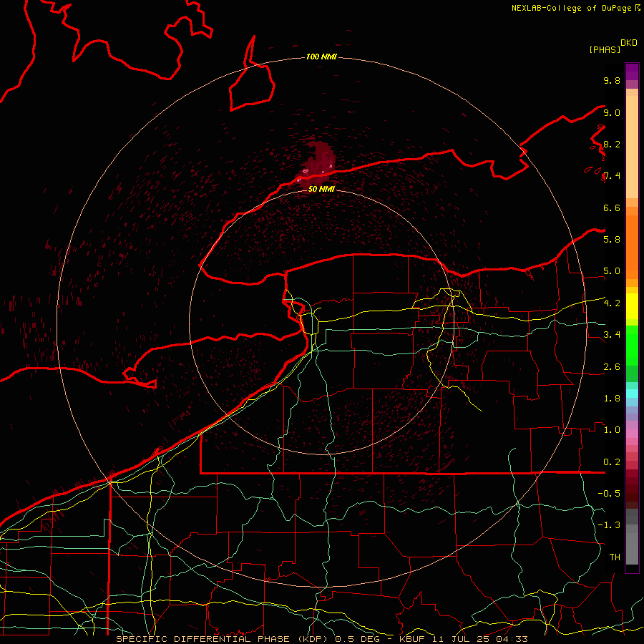Click the 8.2 legend value

click(x=612, y=144)
